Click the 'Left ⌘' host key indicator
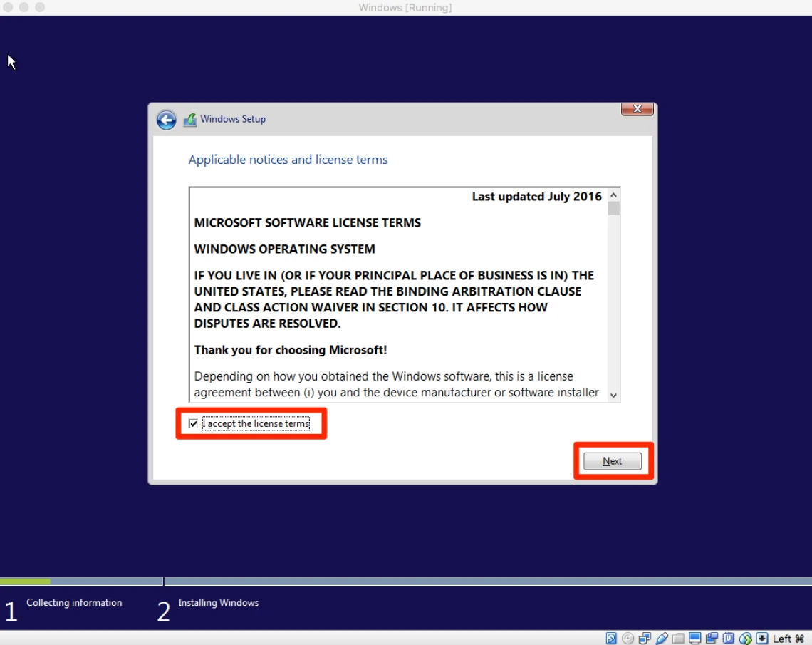 788,639
